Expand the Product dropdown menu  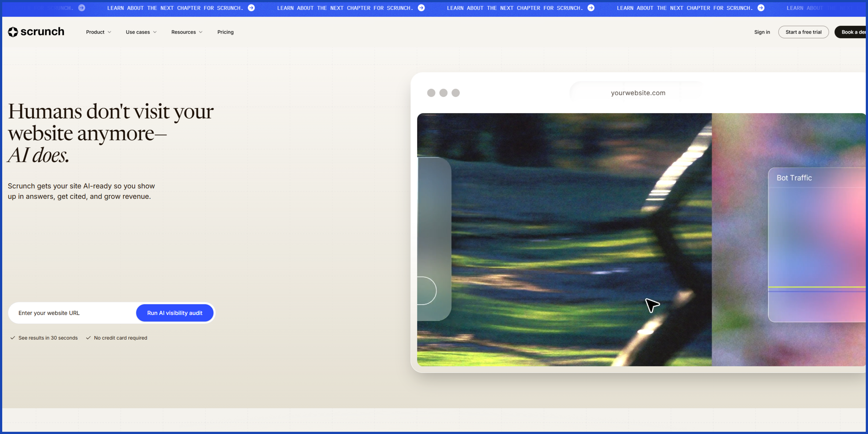pyautogui.click(x=99, y=32)
